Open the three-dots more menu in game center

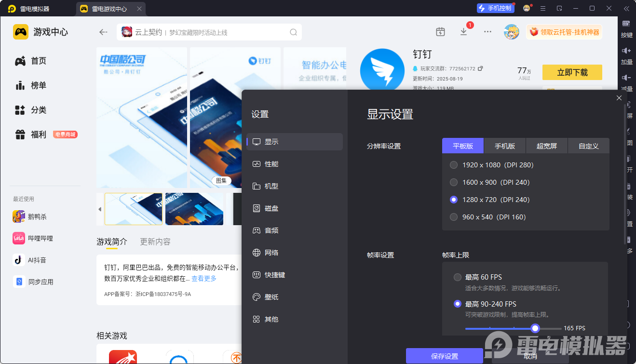[x=487, y=32]
